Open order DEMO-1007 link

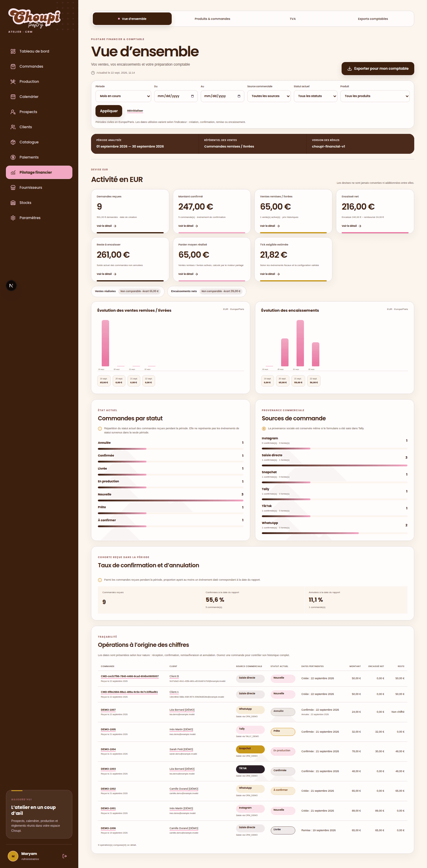108,710
